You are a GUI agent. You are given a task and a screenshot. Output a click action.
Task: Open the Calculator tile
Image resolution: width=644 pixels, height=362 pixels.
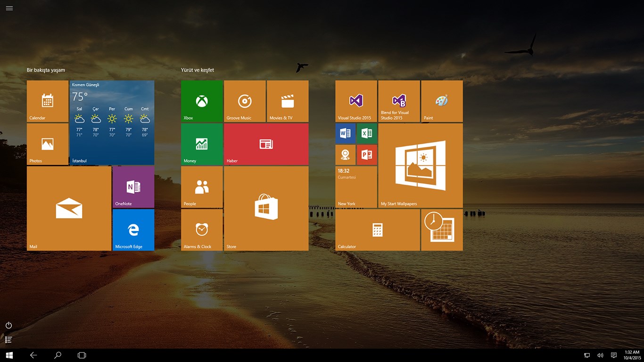click(377, 230)
